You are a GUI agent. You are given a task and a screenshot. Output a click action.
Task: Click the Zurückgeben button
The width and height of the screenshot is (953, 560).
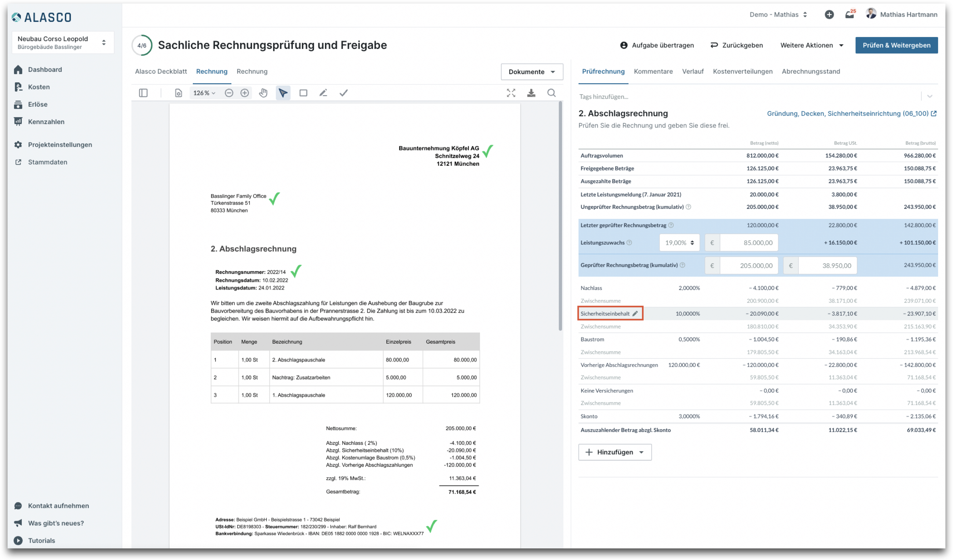pos(736,45)
